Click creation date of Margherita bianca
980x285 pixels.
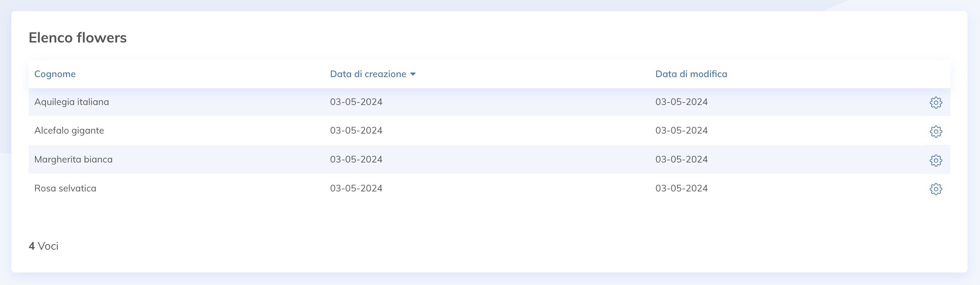356,159
